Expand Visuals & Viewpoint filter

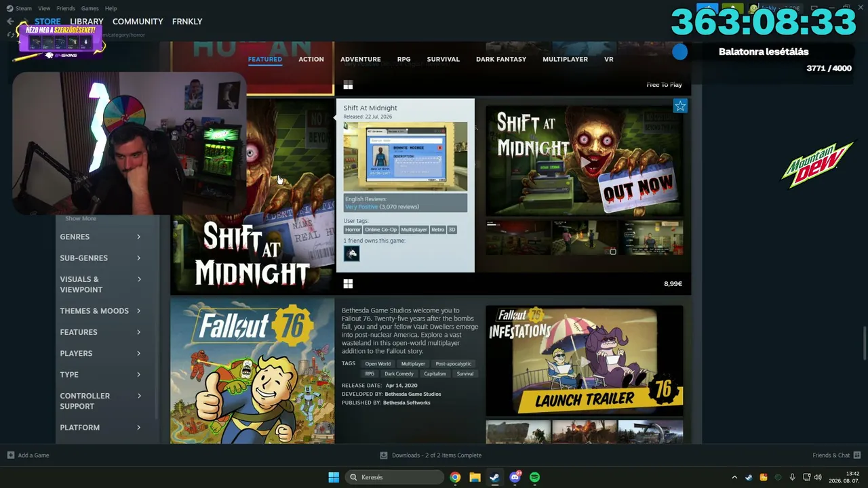[x=100, y=285]
